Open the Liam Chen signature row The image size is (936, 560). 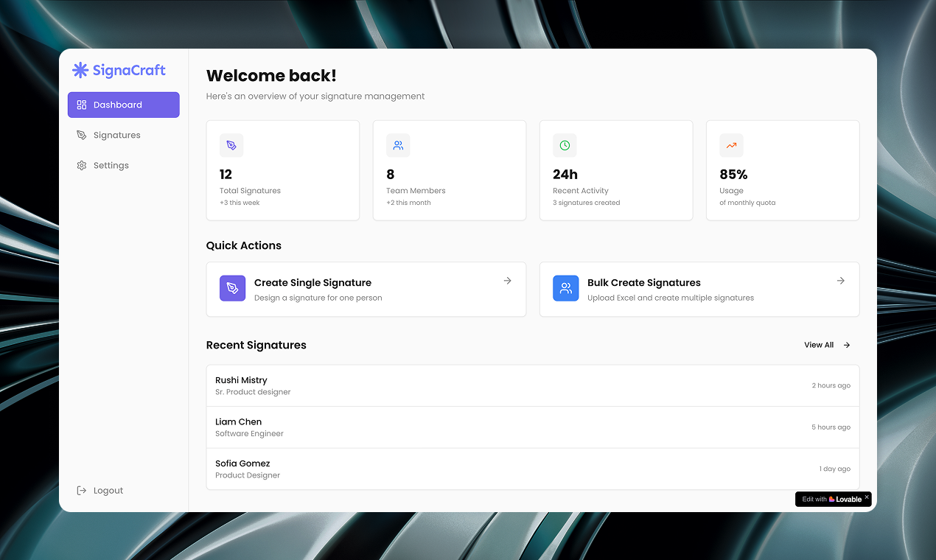coord(533,427)
